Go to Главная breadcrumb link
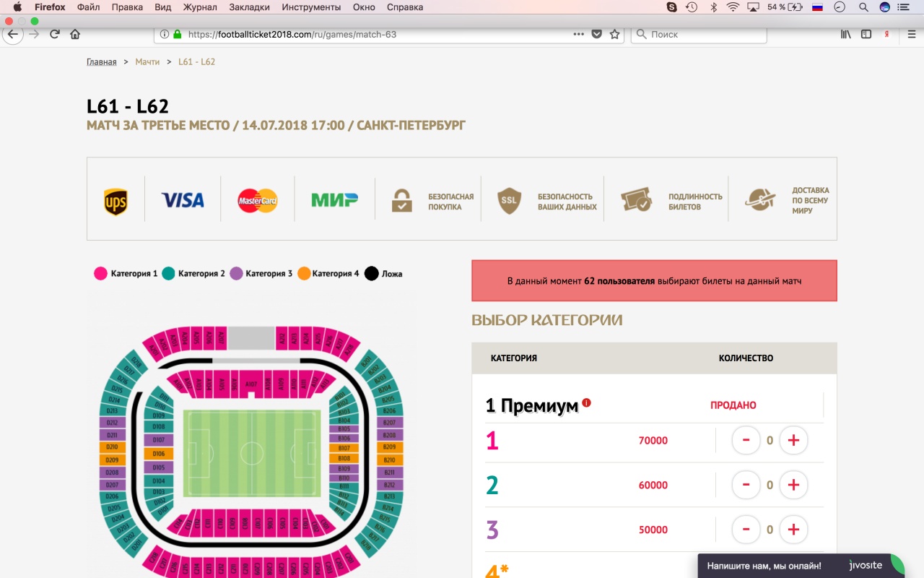 101,62
